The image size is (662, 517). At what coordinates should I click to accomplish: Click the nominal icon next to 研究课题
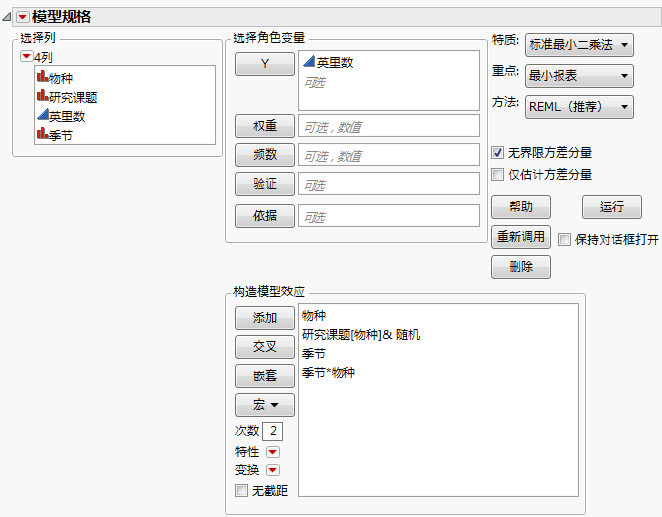pyautogui.click(x=42, y=96)
